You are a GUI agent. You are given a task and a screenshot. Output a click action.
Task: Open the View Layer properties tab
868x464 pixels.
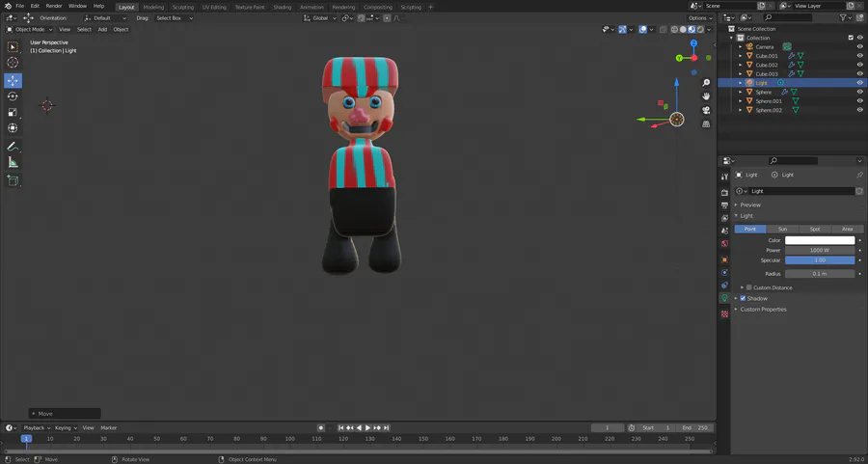coord(724,218)
